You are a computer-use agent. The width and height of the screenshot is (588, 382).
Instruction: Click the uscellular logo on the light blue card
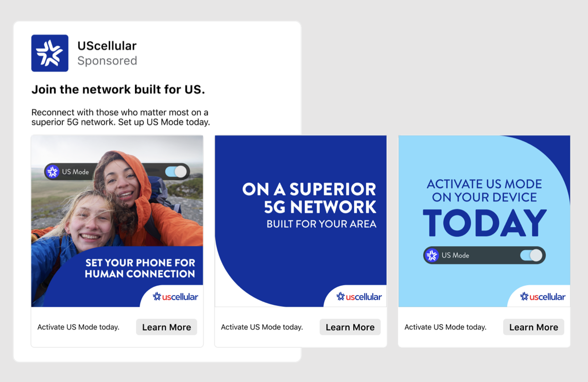[x=542, y=297]
